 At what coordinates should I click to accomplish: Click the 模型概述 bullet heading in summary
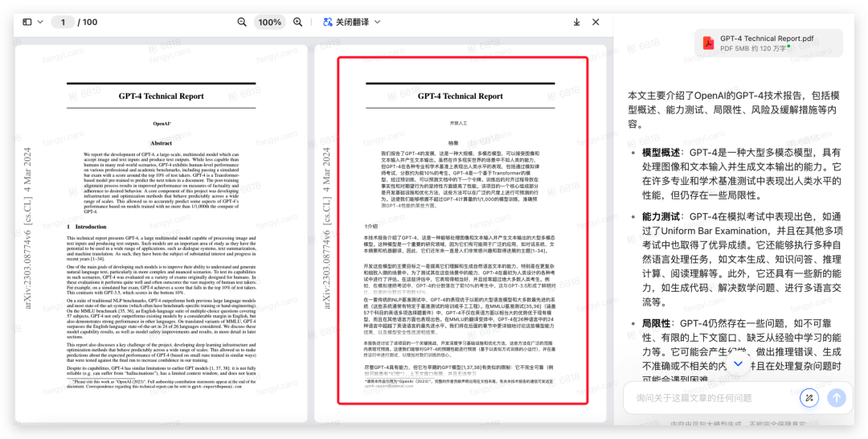(x=661, y=152)
